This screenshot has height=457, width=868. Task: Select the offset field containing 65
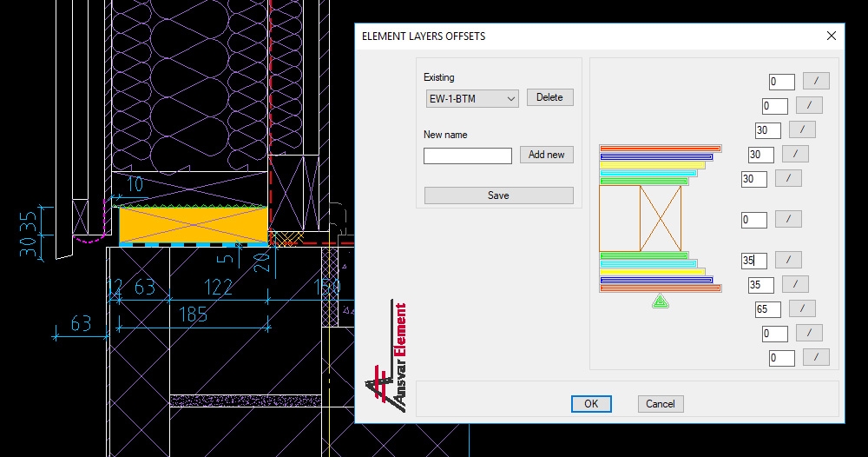coord(768,309)
